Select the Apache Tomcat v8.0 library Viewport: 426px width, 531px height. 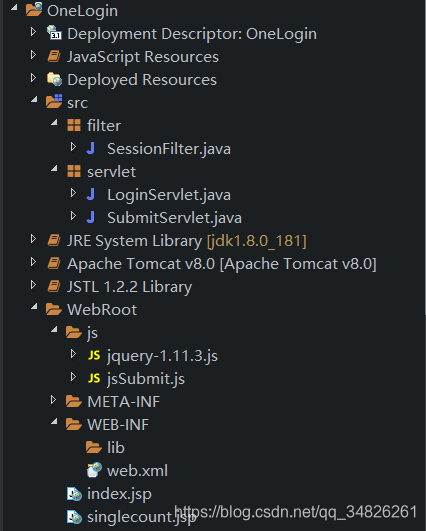[x=222, y=264]
